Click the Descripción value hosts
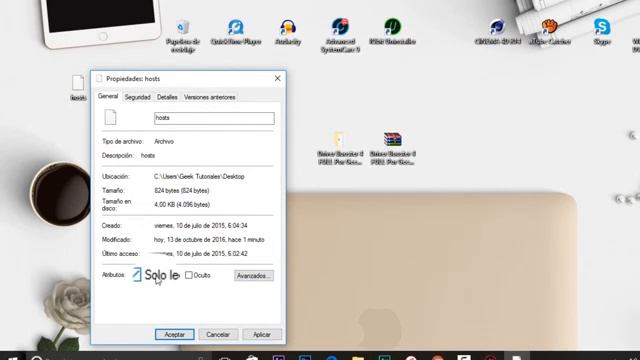 point(148,156)
